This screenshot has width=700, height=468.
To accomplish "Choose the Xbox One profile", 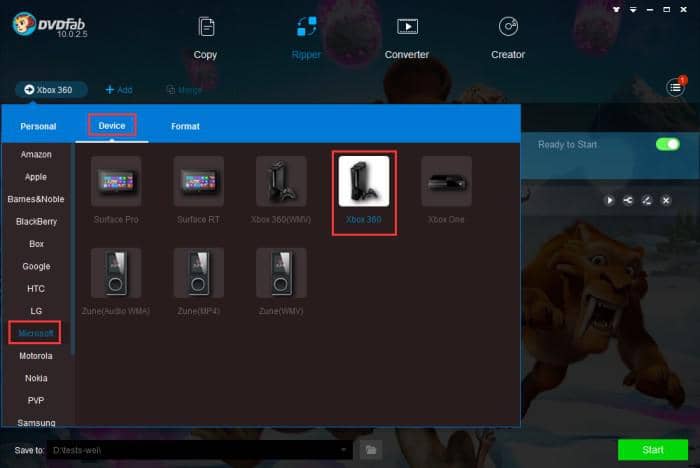I will click(446, 190).
